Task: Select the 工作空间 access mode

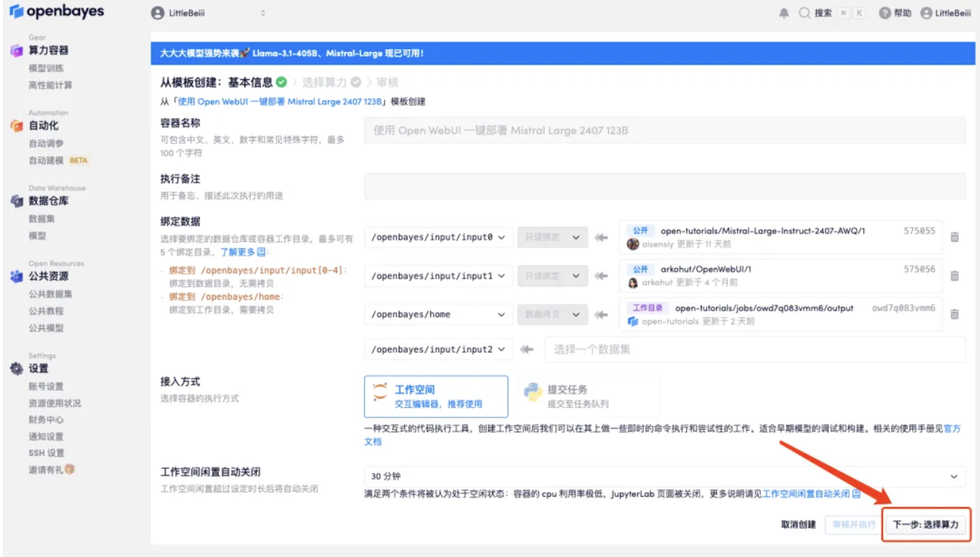Action: point(436,397)
